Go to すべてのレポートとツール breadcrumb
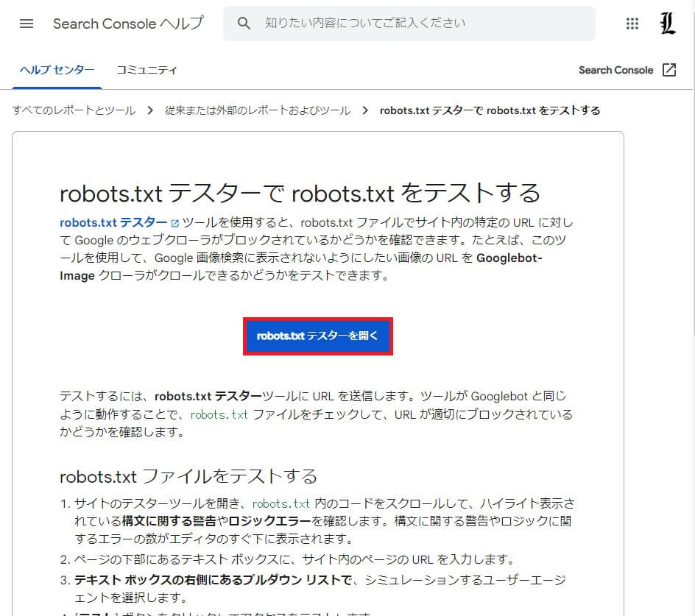Viewport: 695px width, 616px height. [74, 110]
